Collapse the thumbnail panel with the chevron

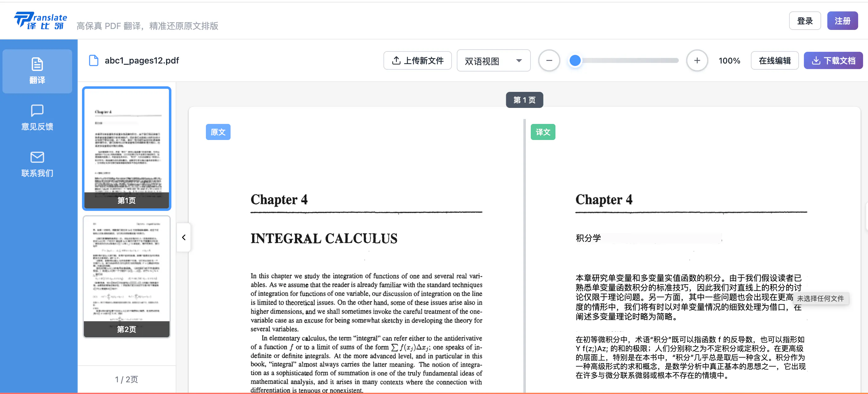[184, 237]
